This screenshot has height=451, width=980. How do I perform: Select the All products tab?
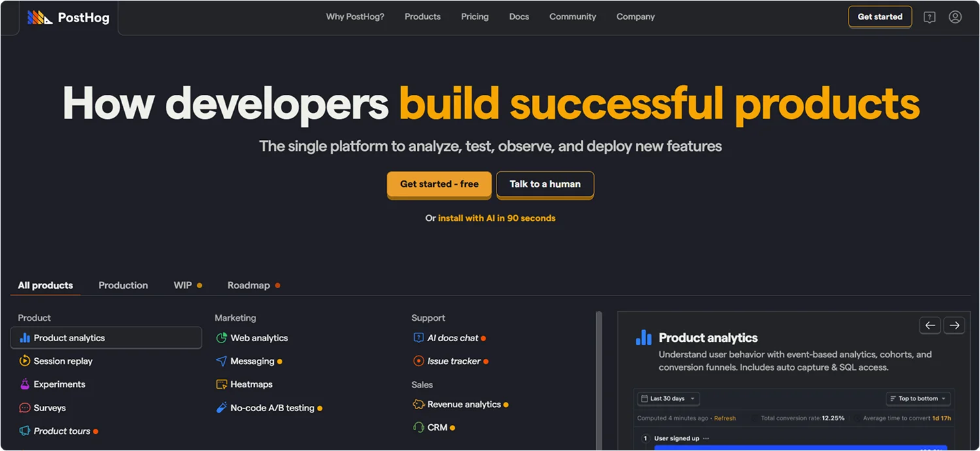[46, 286]
